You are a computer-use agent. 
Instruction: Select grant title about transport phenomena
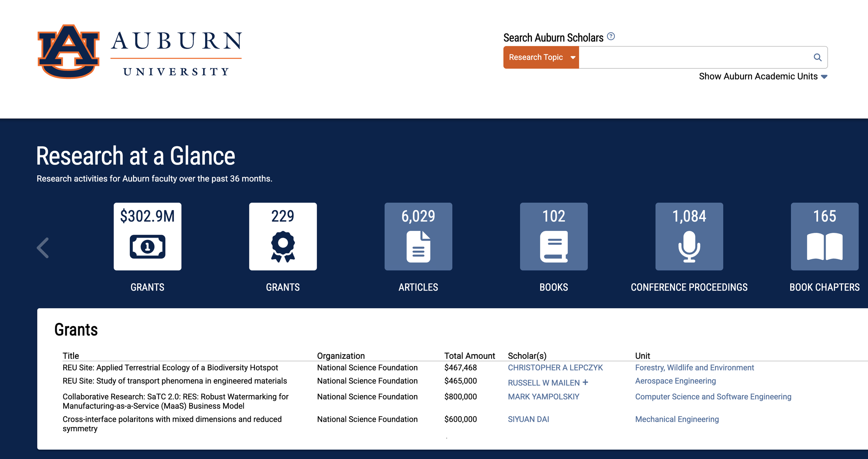[x=175, y=381]
